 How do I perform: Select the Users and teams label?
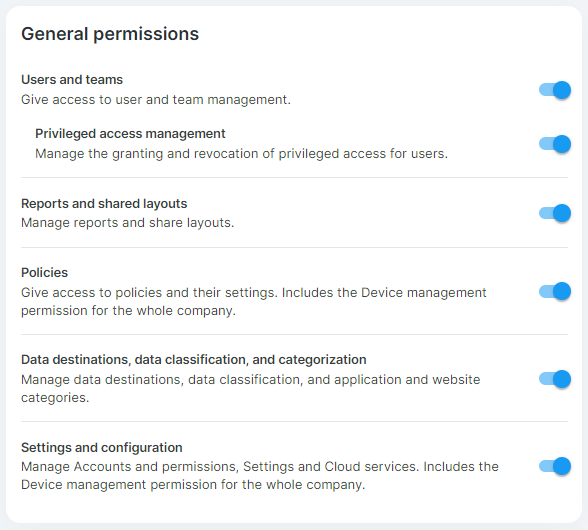72,80
